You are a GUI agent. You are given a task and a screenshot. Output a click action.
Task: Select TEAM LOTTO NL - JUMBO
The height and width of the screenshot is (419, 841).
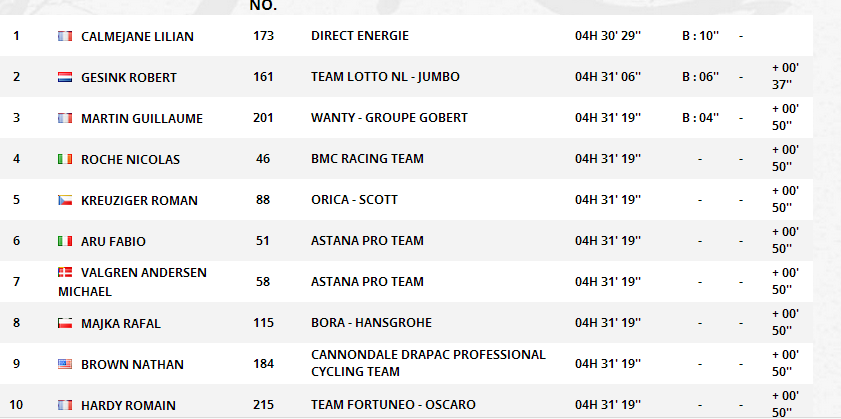click(x=385, y=77)
